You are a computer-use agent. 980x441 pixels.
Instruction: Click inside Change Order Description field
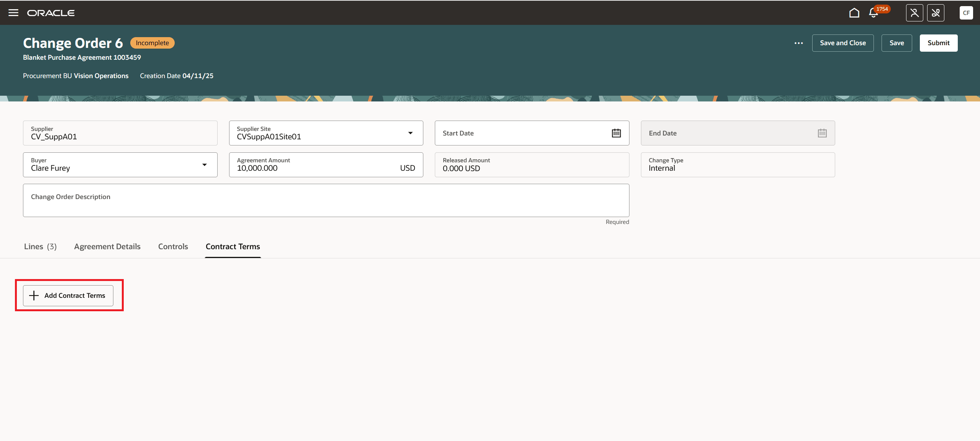[x=326, y=200]
